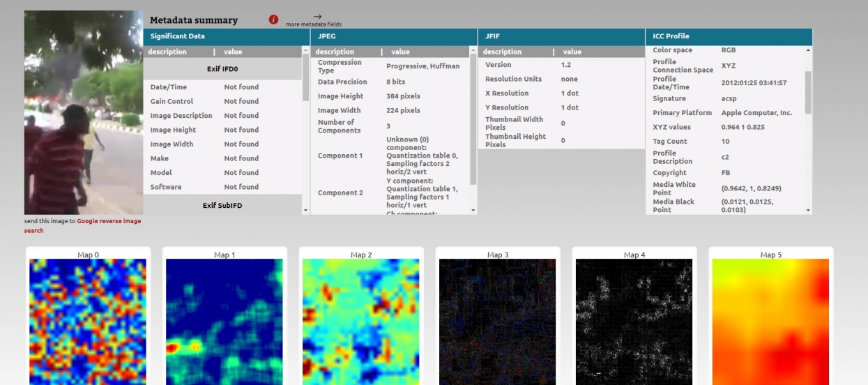Open the analyzed street photo thumbnail
This screenshot has height=385, width=868.
tap(83, 112)
